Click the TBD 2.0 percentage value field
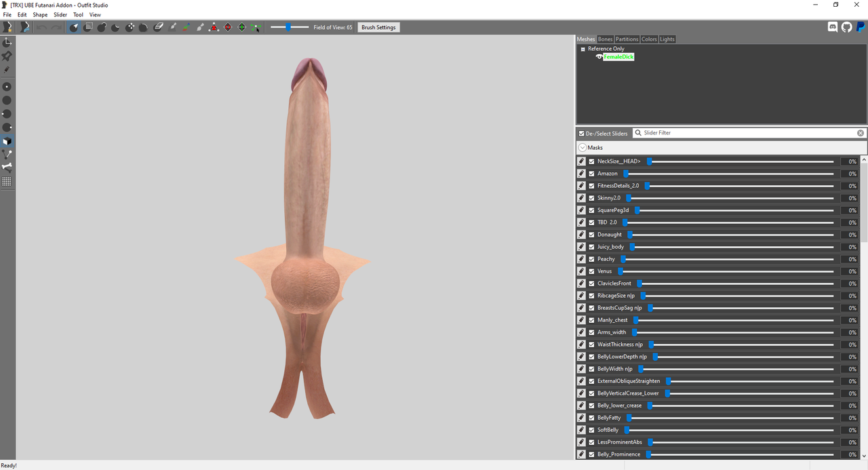The height and width of the screenshot is (470, 868). tap(850, 222)
